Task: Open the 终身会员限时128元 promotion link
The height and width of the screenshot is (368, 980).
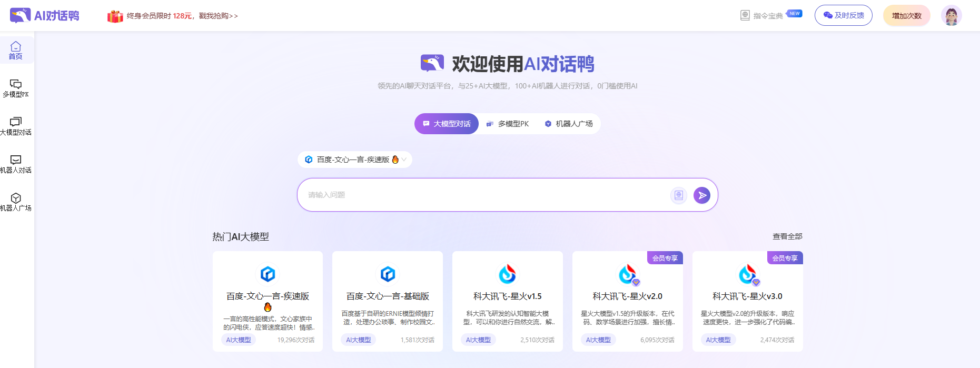Action: (x=182, y=16)
